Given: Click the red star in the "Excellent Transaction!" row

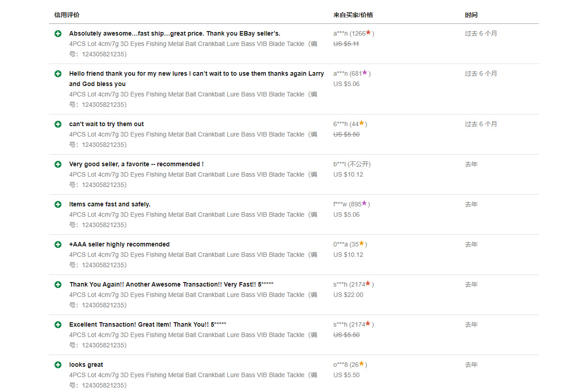Looking at the screenshot, I should [x=368, y=324].
